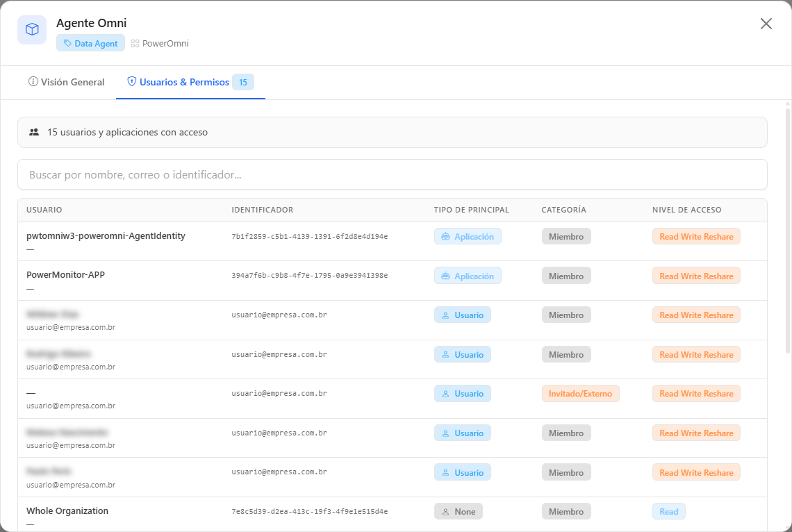Click the None principal type badge
The height and width of the screenshot is (532, 792).
[x=458, y=511]
